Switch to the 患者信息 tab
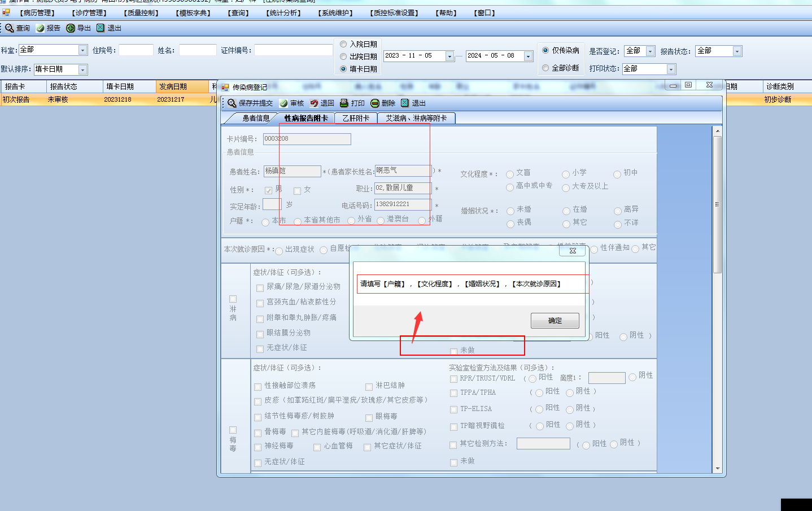 pos(256,118)
